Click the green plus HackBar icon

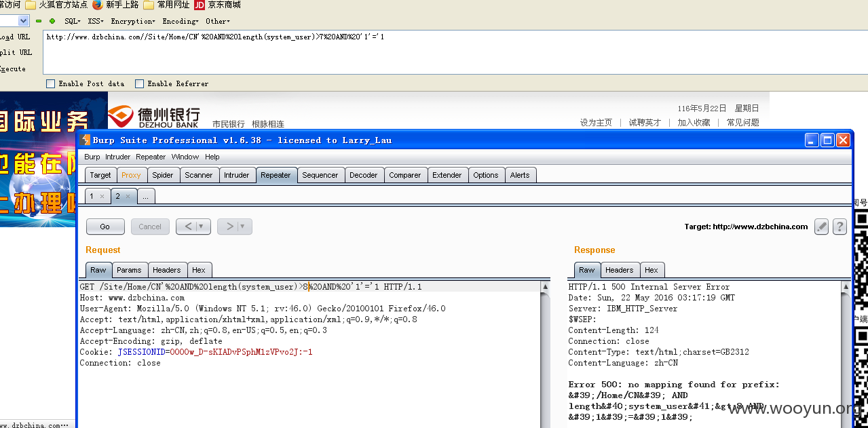click(x=52, y=21)
